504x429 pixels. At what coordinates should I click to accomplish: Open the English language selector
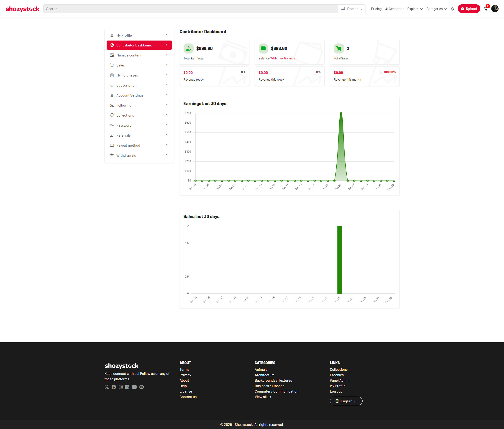click(x=346, y=401)
